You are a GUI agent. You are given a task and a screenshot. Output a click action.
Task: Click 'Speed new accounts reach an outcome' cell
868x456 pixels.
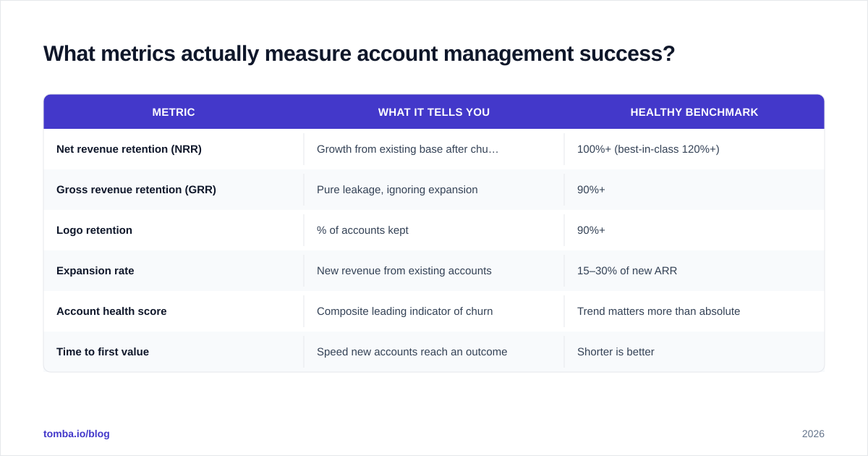pos(434,352)
